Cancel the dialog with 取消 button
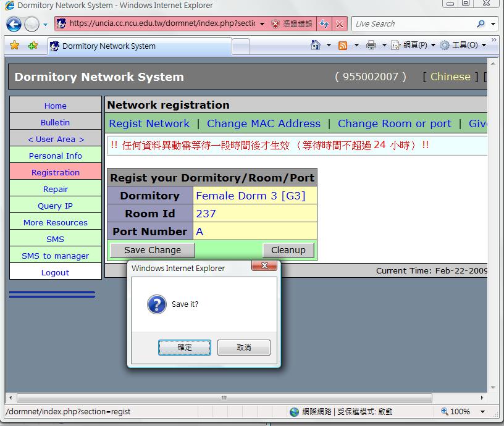Screen dimensions: 504x426 244,348
